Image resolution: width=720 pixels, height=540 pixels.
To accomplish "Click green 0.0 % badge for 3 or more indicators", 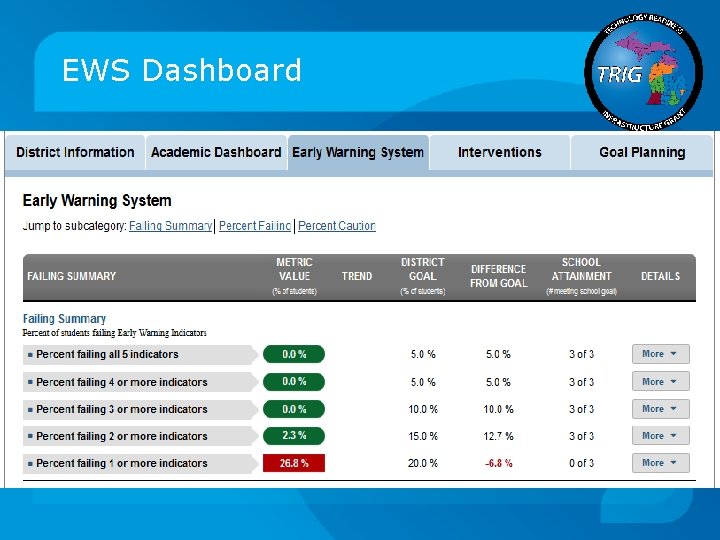I will (x=294, y=409).
